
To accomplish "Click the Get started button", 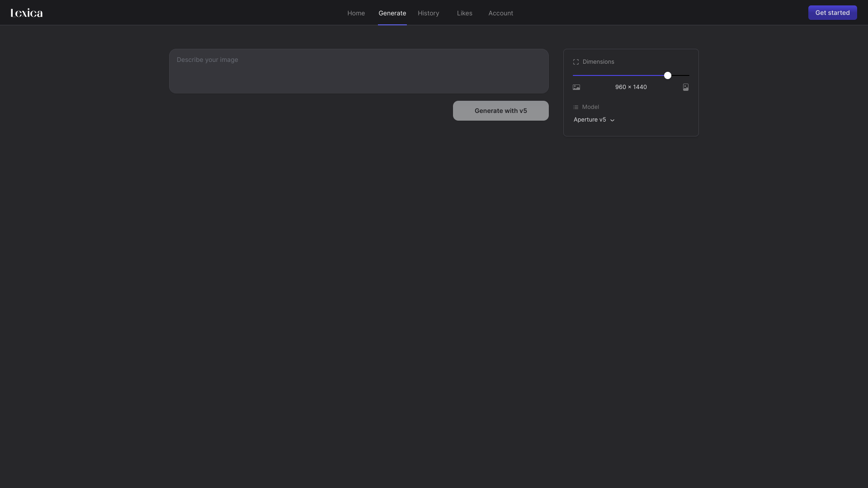I will click(x=832, y=13).
